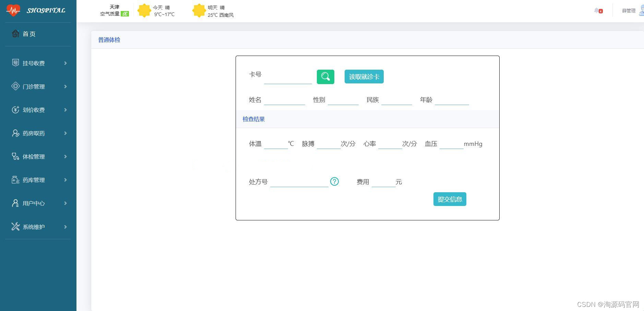Click the 天津 city label
Image resolution: width=644 pixels, height=311 pixels.
coord(115,7)
